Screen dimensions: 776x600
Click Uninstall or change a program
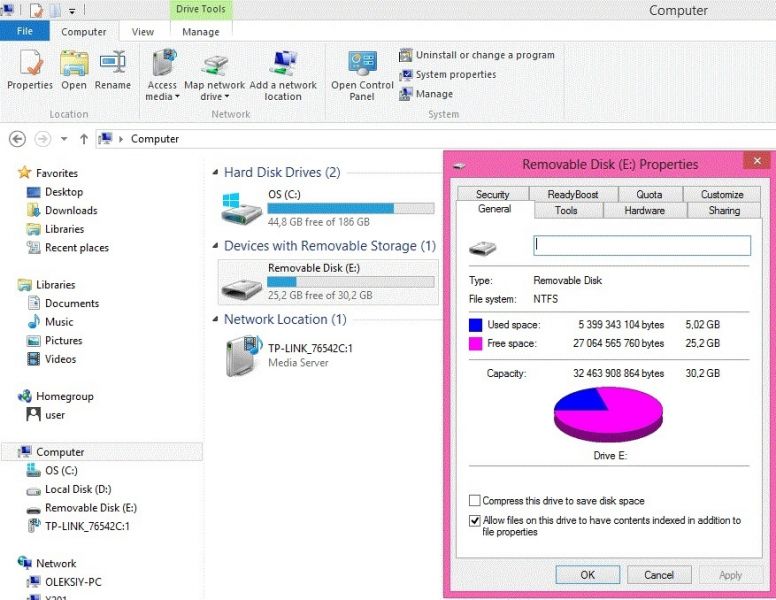click(x=476, y=55)
